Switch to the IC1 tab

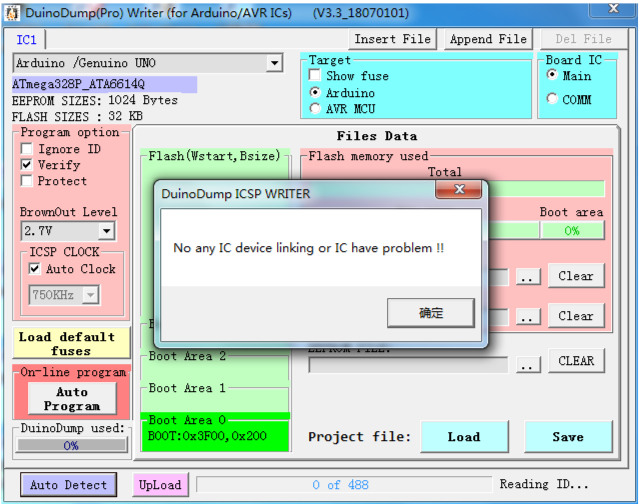(x=26, y=40)
